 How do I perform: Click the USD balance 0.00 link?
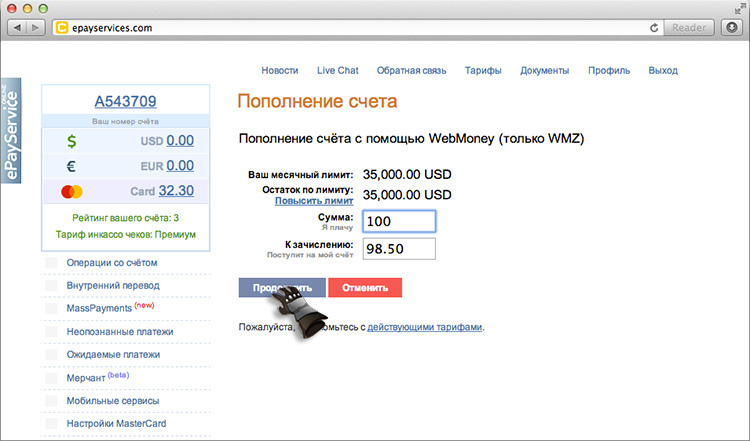click(x=180, y=141)
